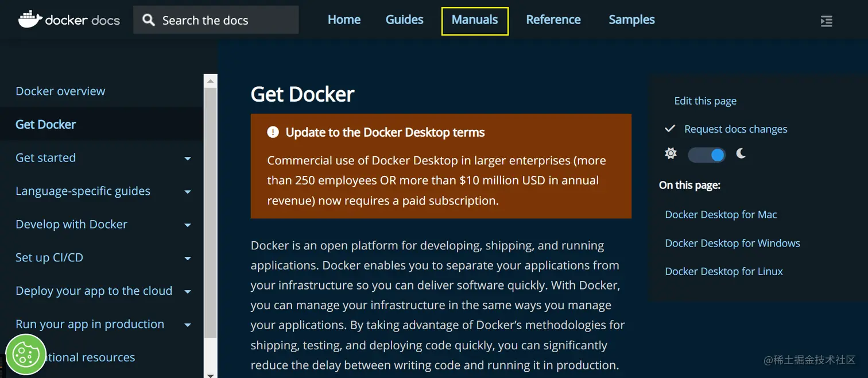The width and height of the screenshot is (868, 378).
Task: Click the Search the docs field
Action: click(x=224, y=21)
